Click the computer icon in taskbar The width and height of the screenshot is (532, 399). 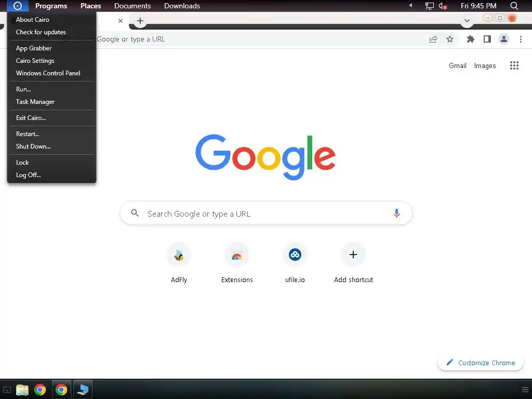click(x=83, y=390)
